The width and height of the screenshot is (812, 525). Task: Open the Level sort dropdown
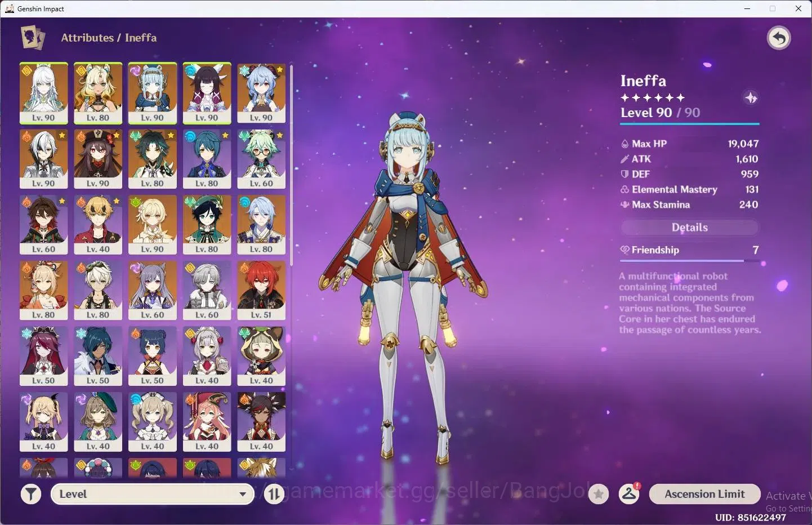(153, 494)
